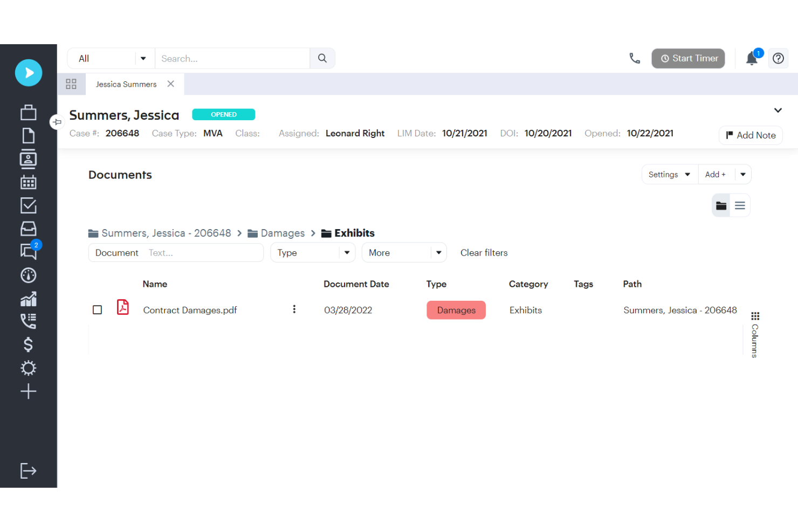This screenshot has height=532, width=798.
Task: Open the Time tracking gauge icon in the sidebar
Action: 29,275
